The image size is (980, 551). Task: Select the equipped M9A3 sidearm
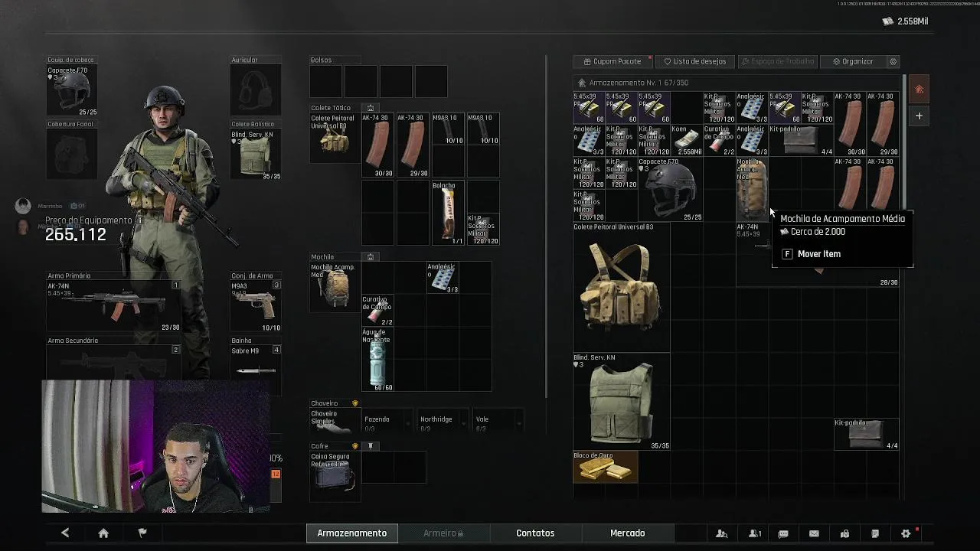pyautogui.click(x=256, y=306)
